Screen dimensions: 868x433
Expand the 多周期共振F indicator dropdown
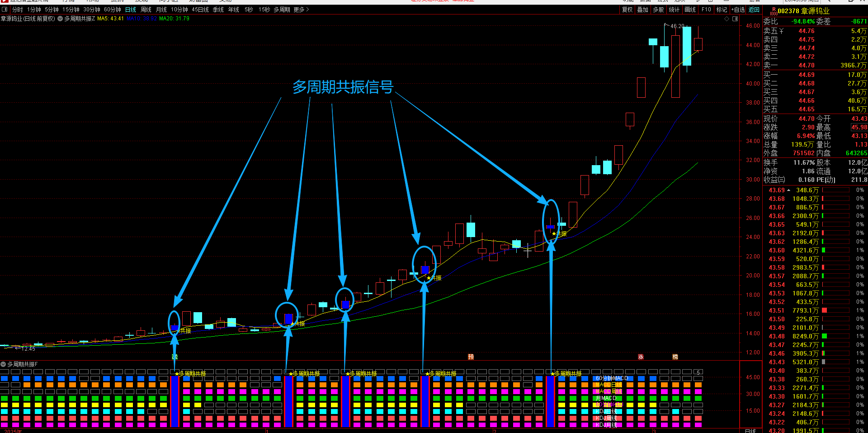coord(3,364)
